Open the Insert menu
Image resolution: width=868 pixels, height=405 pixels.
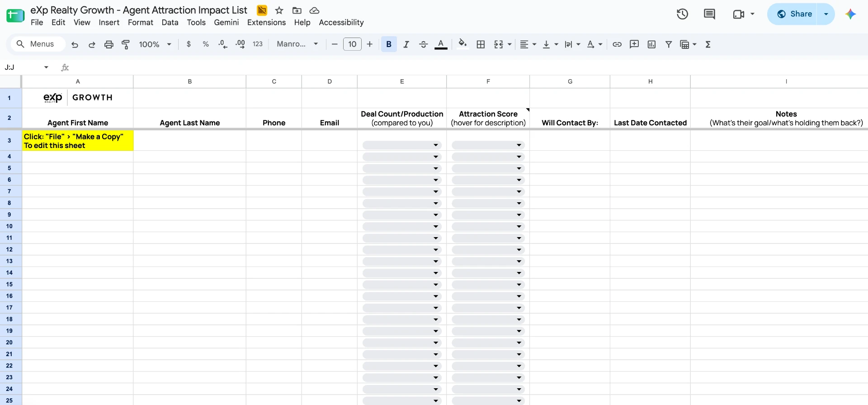(x=109, y=23)
